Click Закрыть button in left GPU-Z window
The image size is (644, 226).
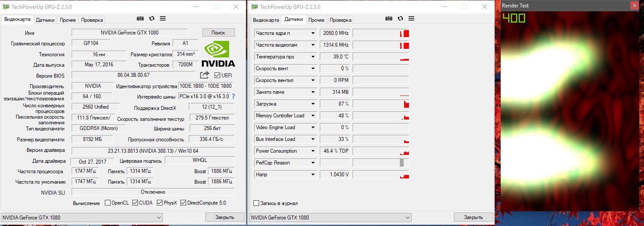225,217
